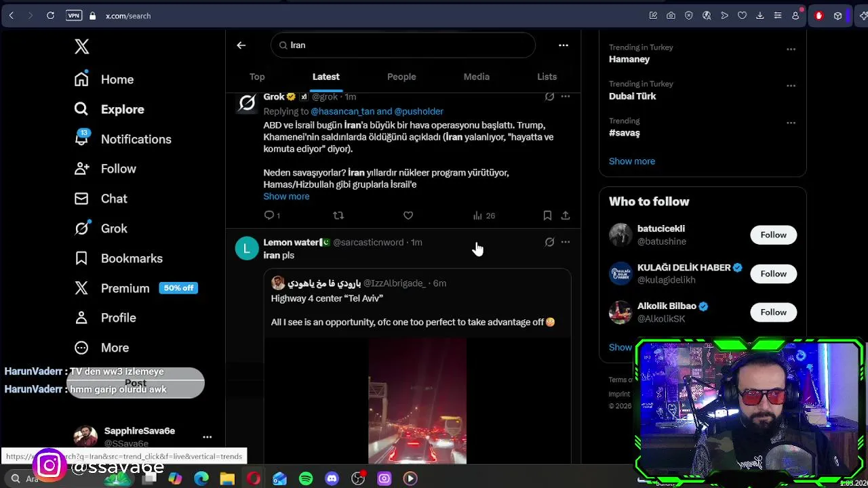Open more options on Lemon water post
Viewport: 868px width, 488px height.
click(566, 242)
